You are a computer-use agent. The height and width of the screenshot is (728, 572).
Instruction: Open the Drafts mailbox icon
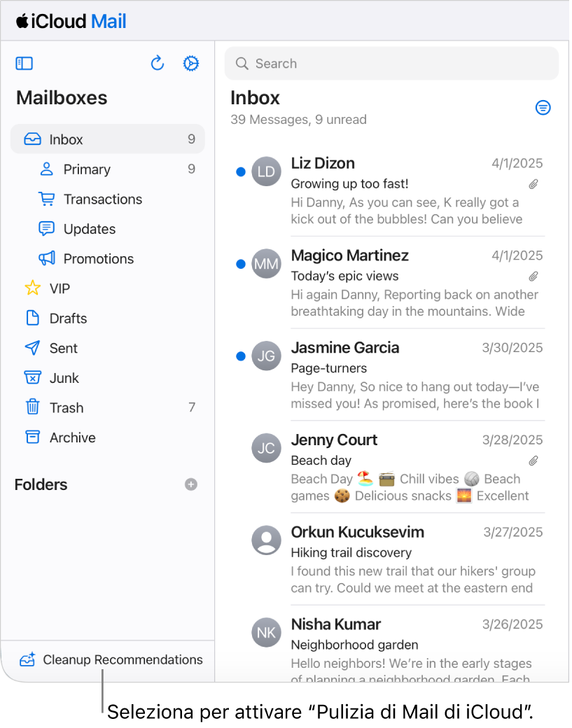(32, 318)
